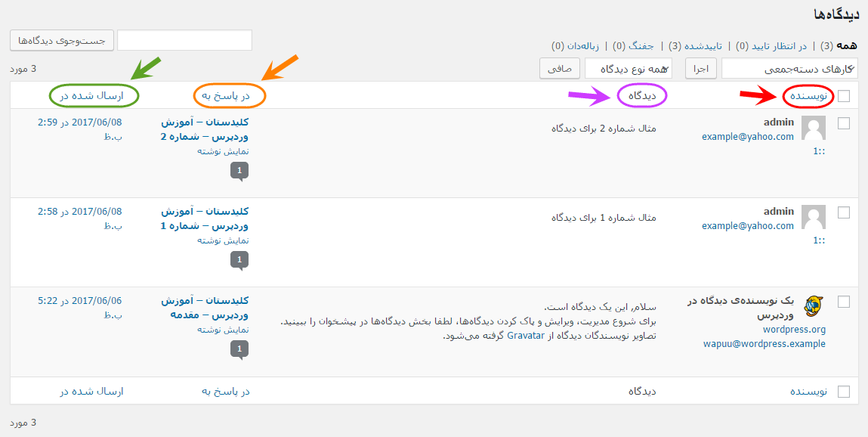Click نمایش نوشته under the شماره 1 post
Image resolution: width=868 pixels, height=437 pixels.
(223, 240)
